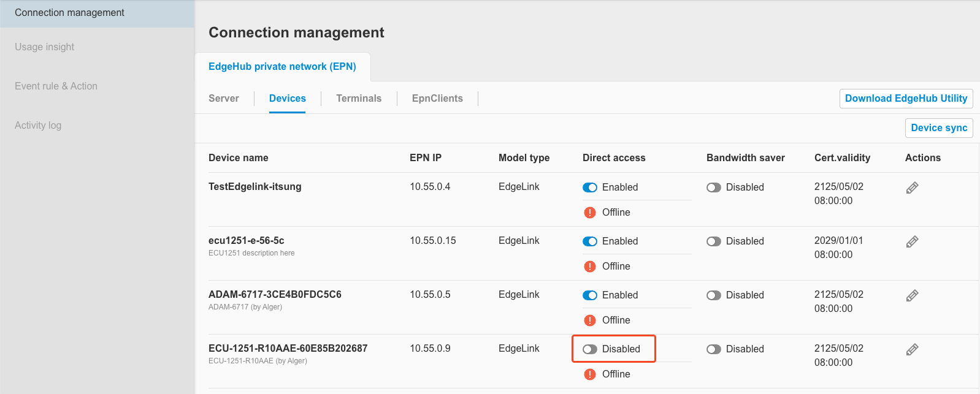
Task: Click the Connection management page heading
Action: point(296,32)
